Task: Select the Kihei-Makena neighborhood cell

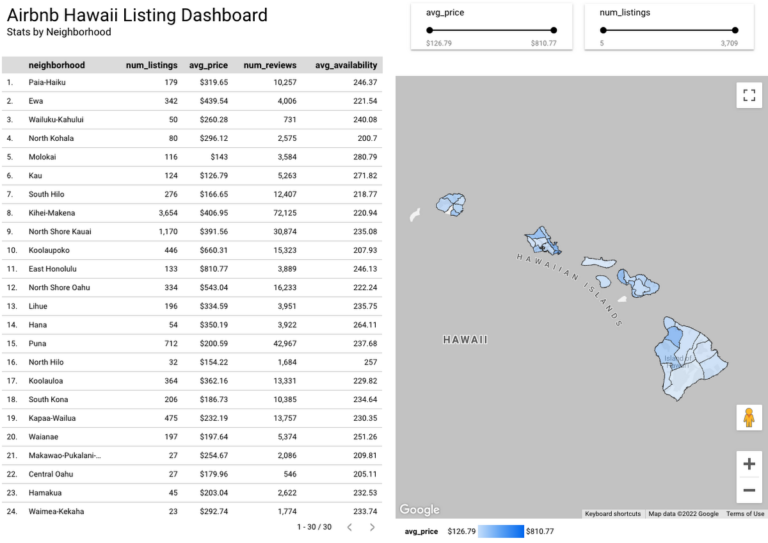Action: [x=51, y=212]
